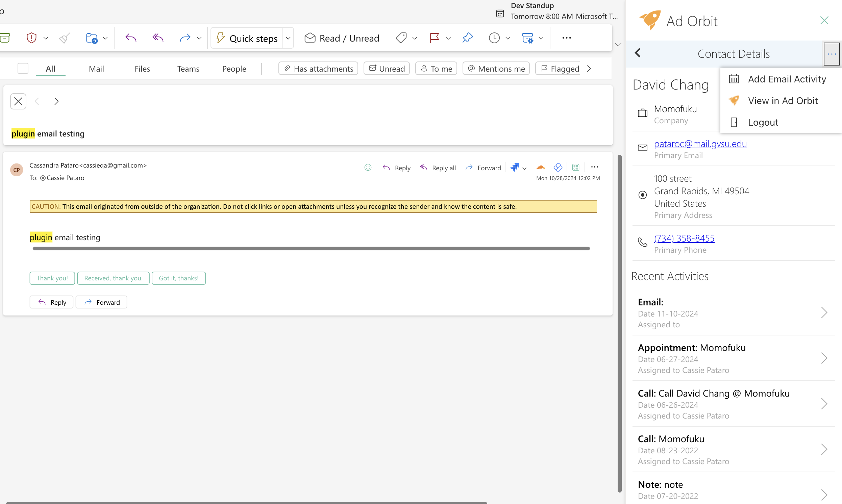Pin the message with pin icon
The width and height of the screenshot is (842, 504).
point(467,38)
